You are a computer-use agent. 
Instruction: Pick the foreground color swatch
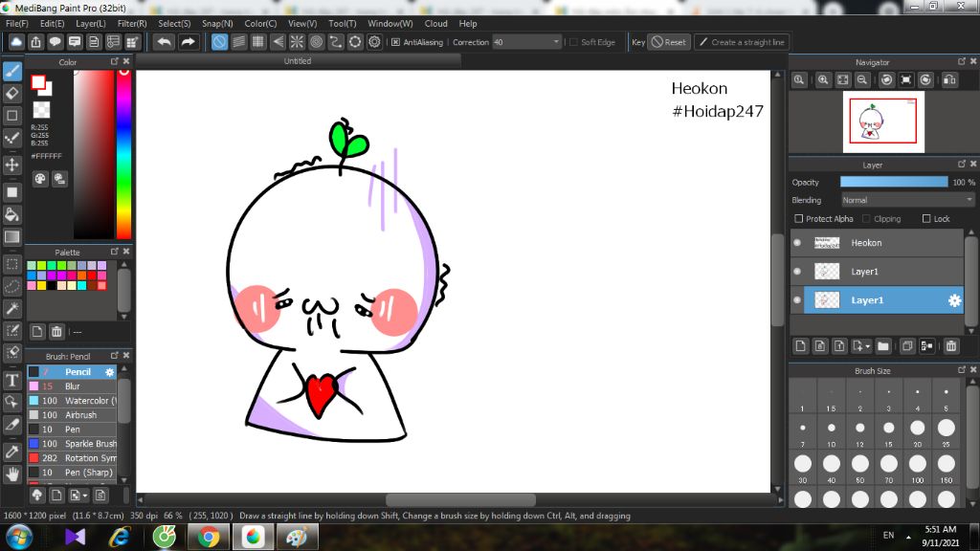coord(38,82)
